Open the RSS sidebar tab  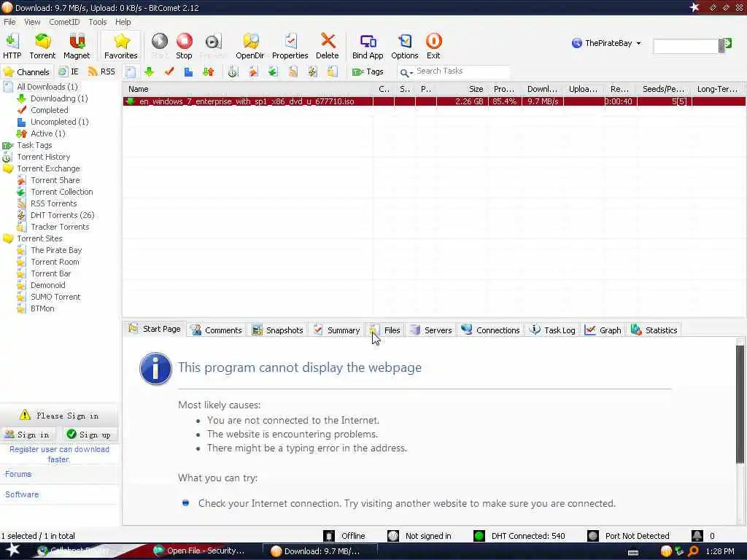[x=101, y=72]
